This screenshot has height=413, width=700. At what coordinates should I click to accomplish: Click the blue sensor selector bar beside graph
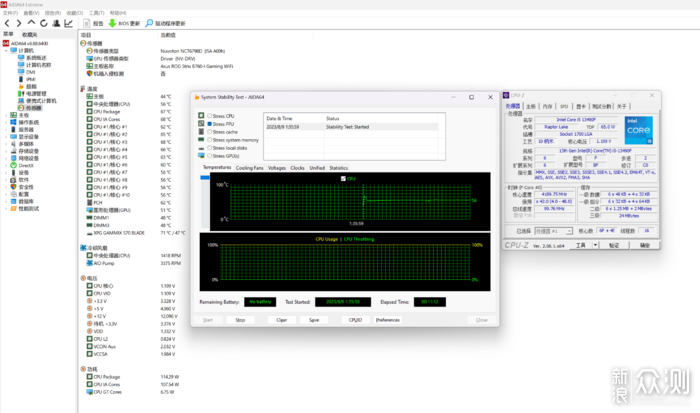[x=205, y=177]
